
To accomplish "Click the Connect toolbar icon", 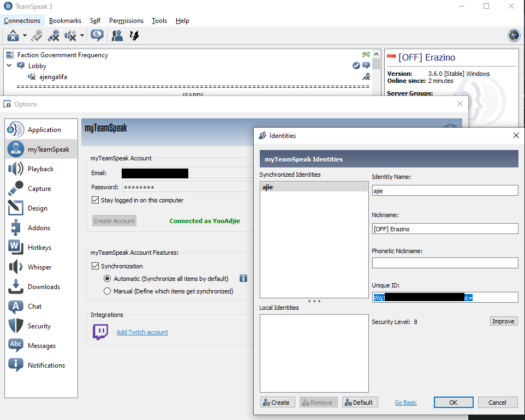I will tap(13, 35).
